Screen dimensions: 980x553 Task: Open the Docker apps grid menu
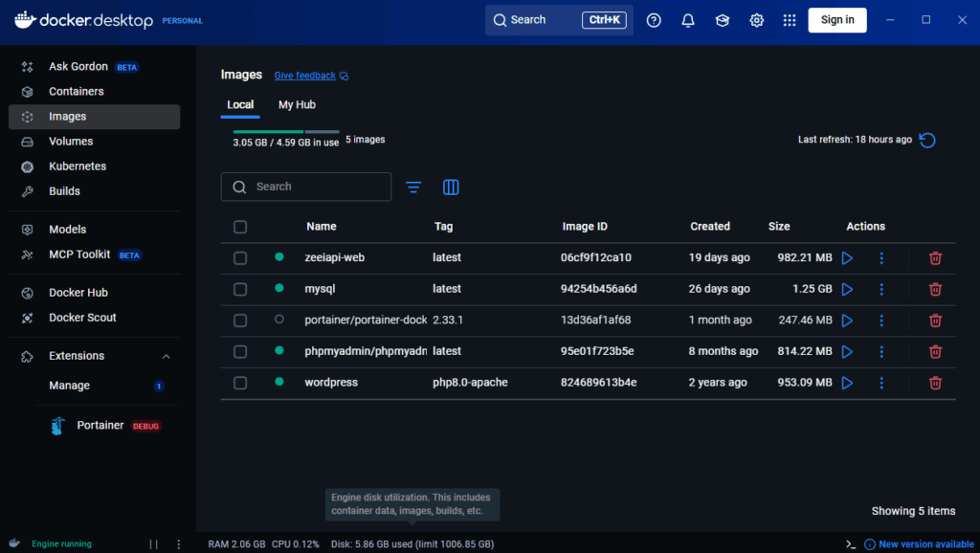pyautogui.click(x=790, y=20)
